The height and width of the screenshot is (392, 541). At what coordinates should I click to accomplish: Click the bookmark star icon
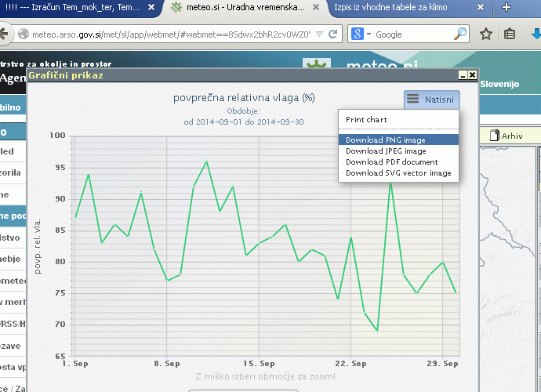click(486, 34)
